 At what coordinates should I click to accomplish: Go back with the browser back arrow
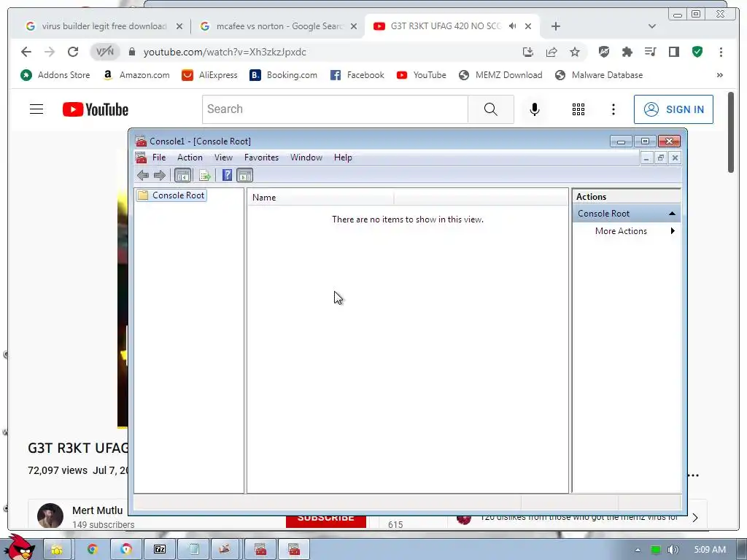(26, 52)
